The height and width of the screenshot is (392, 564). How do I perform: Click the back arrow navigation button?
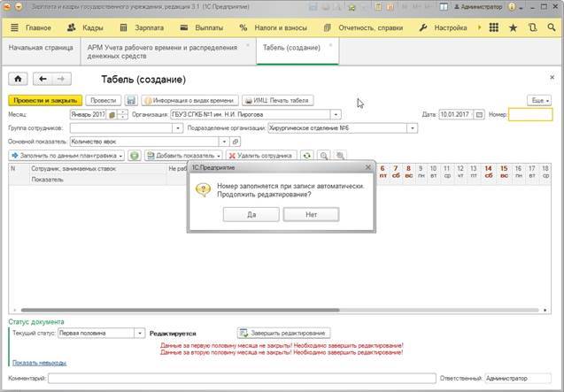(x=43, y=79)
